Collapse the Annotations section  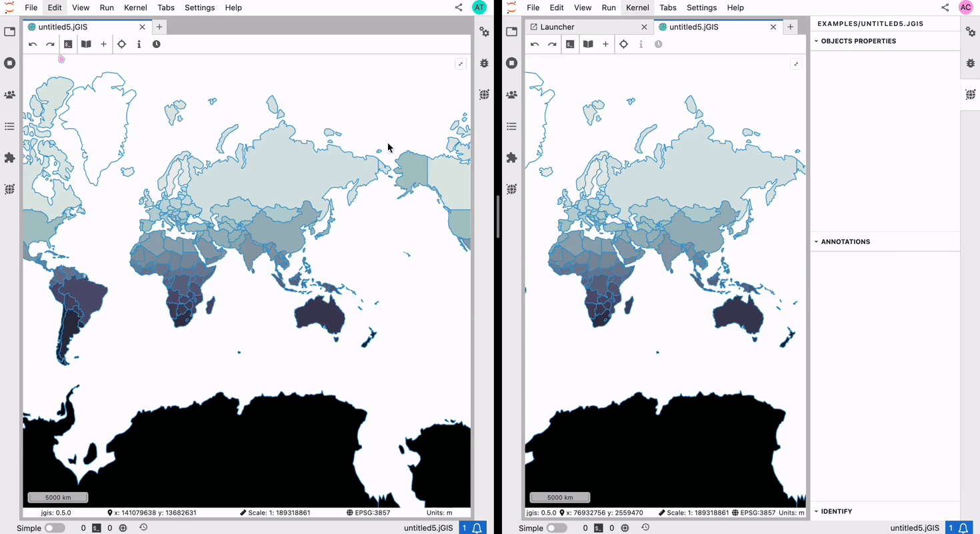(x=845, y=242)
